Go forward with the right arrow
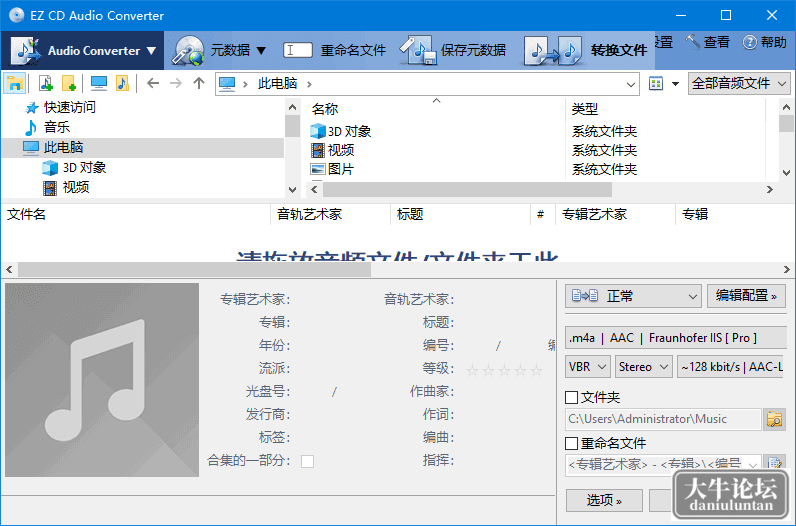This screenshot has height=526, width=796. point(176,83)
